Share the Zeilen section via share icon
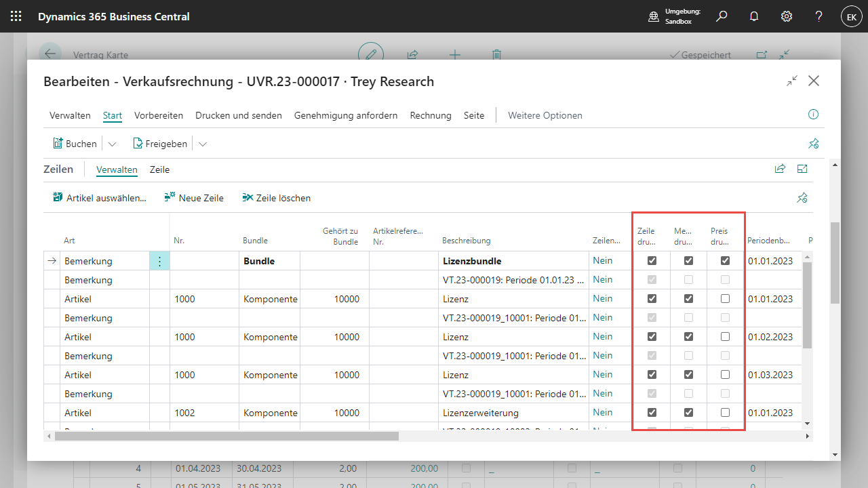 tap(781, 169)
